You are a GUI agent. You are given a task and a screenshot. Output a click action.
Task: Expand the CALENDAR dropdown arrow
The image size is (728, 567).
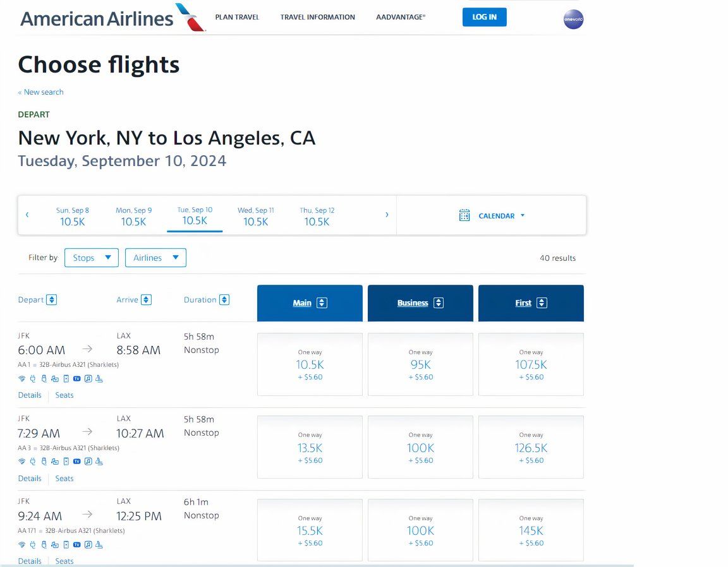(x=523, y=215)
